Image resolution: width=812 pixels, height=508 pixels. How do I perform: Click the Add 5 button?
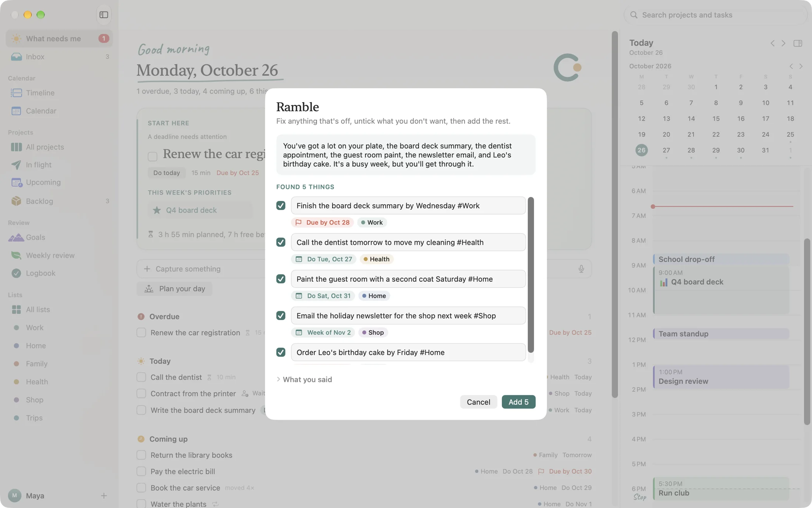coord(519,402)
